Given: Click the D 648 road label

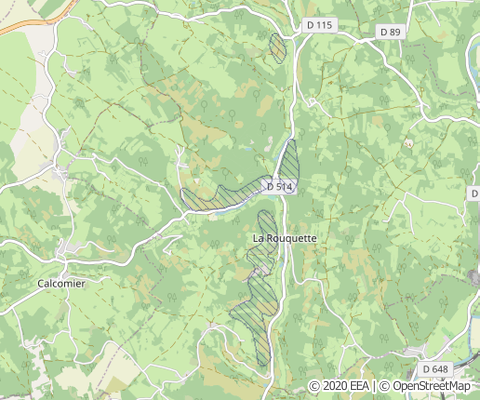Looking at the screenshot, I should (435, 369).
